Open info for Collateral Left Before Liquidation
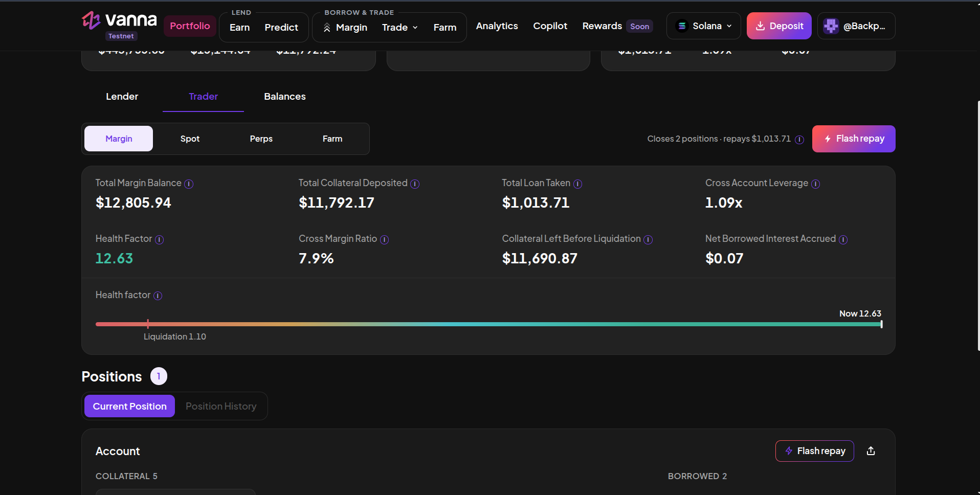Image resolution: width=980 pixels, height=495 pixels. pos(648,240)
